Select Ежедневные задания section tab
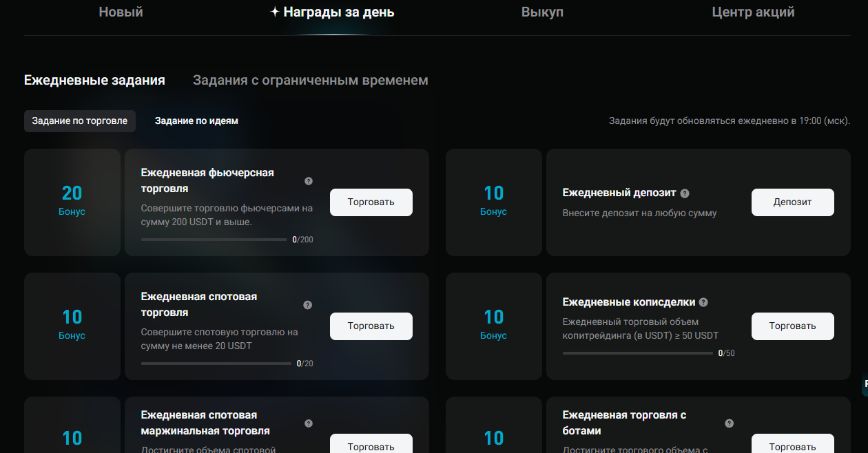868x453 pixels. pos(94,81)
